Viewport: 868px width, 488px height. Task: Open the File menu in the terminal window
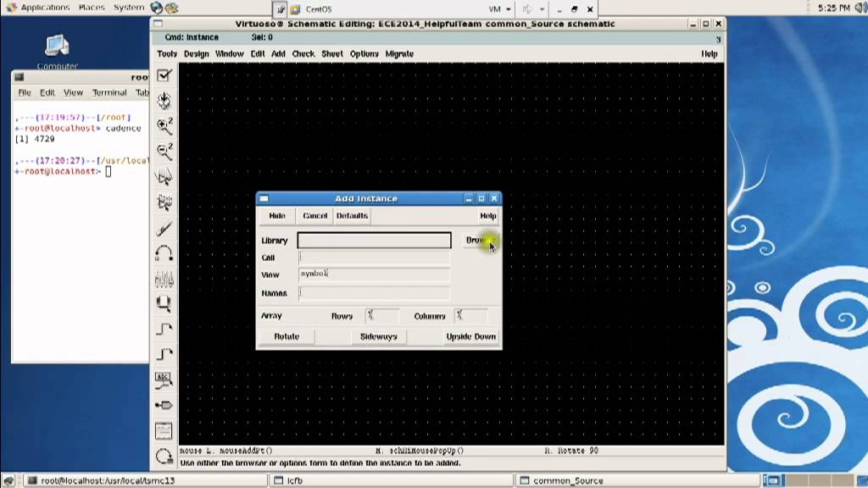pos(25,92)
